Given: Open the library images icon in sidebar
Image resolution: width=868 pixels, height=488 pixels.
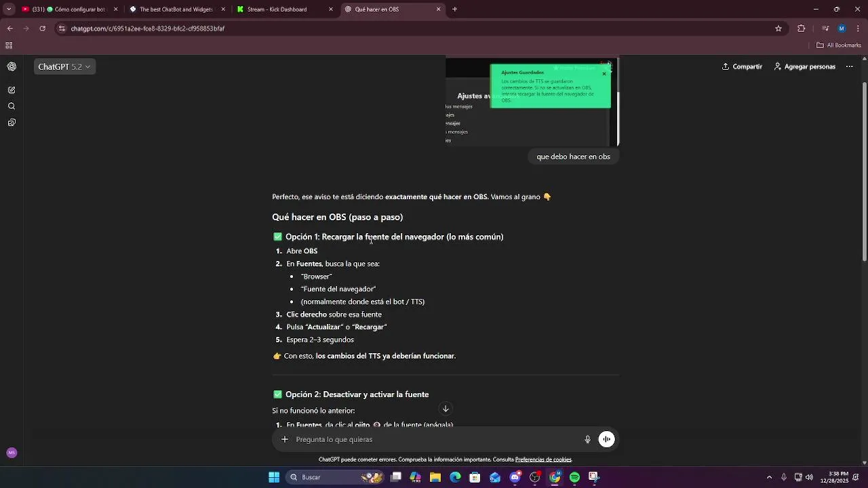Looking at the screenshot, I should (x=12, y=123).
